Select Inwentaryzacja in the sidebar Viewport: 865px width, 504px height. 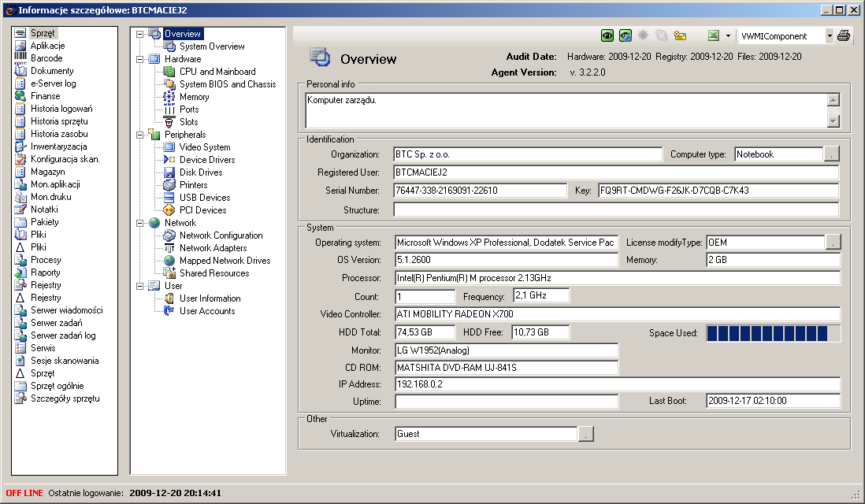click(x=58, y=146)
